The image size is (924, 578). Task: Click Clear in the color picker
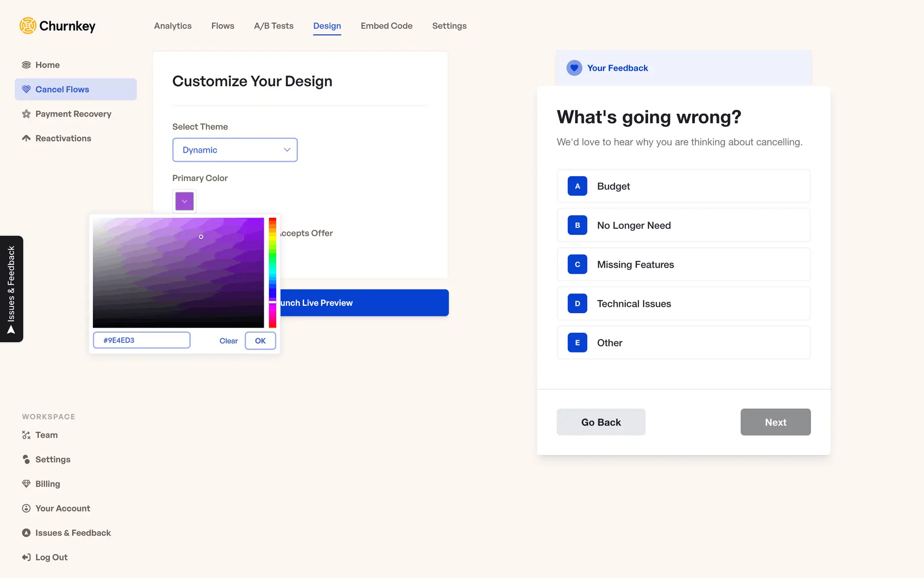coord(229,341)
